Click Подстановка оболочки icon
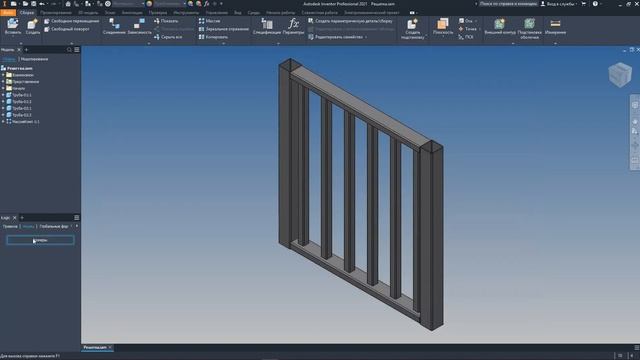The height and width of the screenshot is (360, 640). point(529,29)
